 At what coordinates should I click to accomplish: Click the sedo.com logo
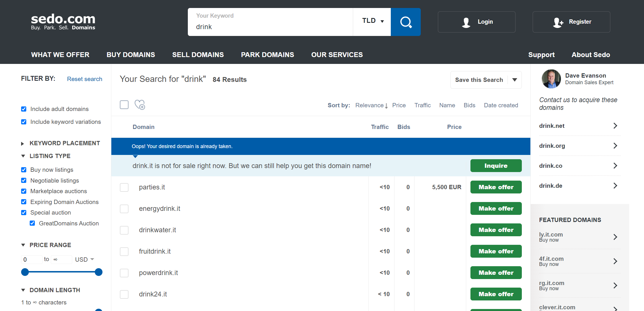63,22
